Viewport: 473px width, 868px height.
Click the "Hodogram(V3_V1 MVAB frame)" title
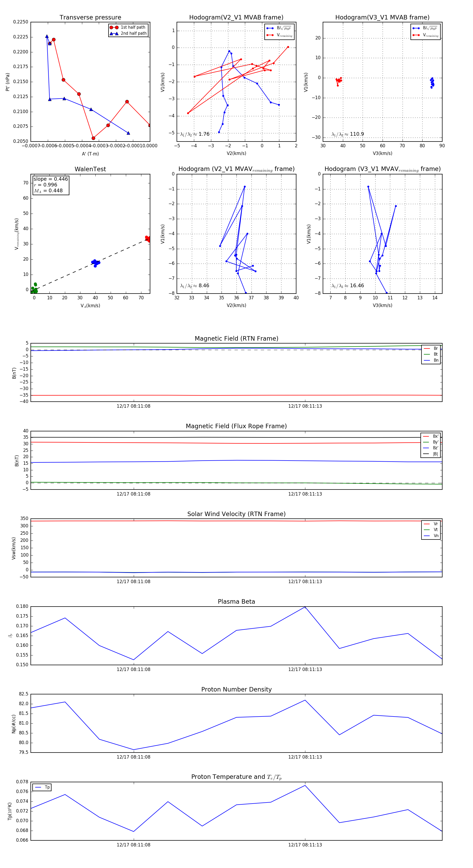[x=382, y=18]
